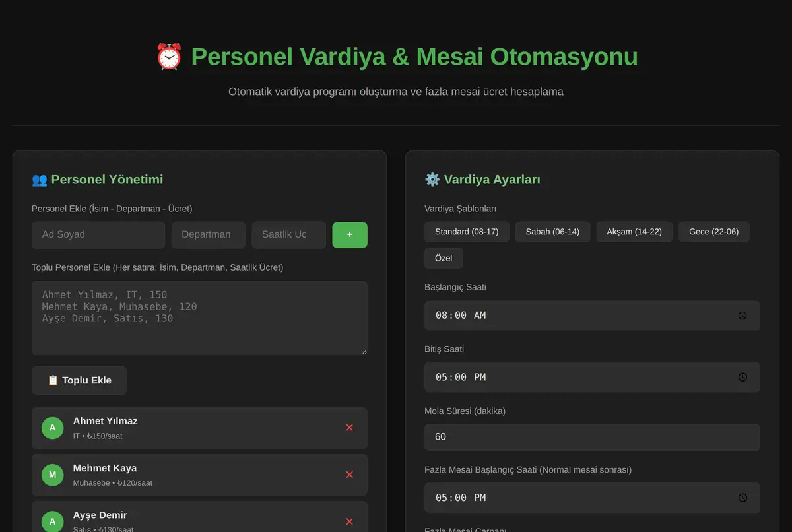Focus the Departman input field
The image size is (792, 532).
tap(209, 234)
